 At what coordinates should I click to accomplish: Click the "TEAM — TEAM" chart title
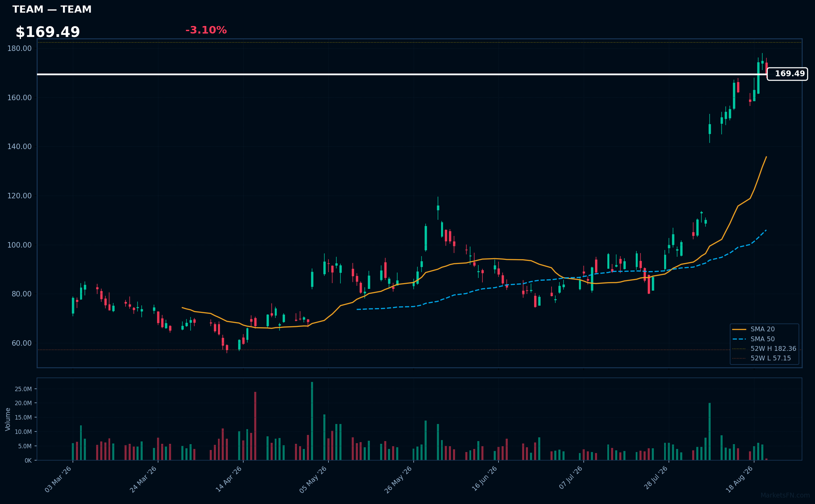point(52,10)
